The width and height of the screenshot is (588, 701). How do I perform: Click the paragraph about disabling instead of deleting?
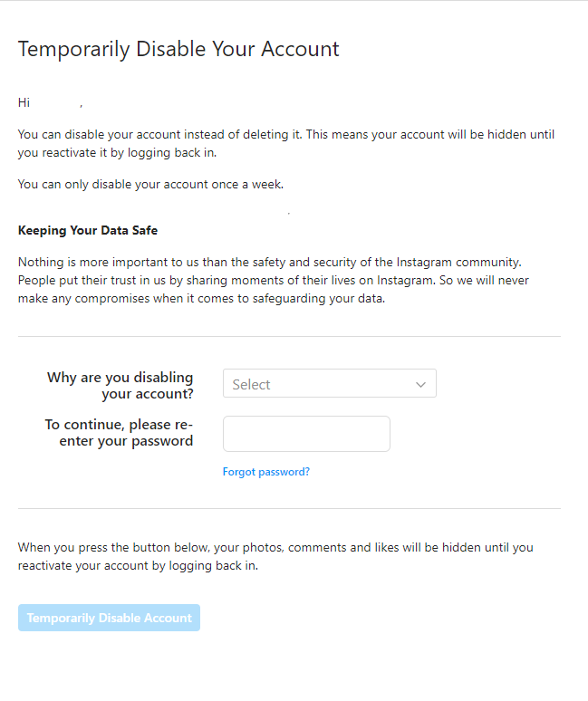tap(286, 143)
